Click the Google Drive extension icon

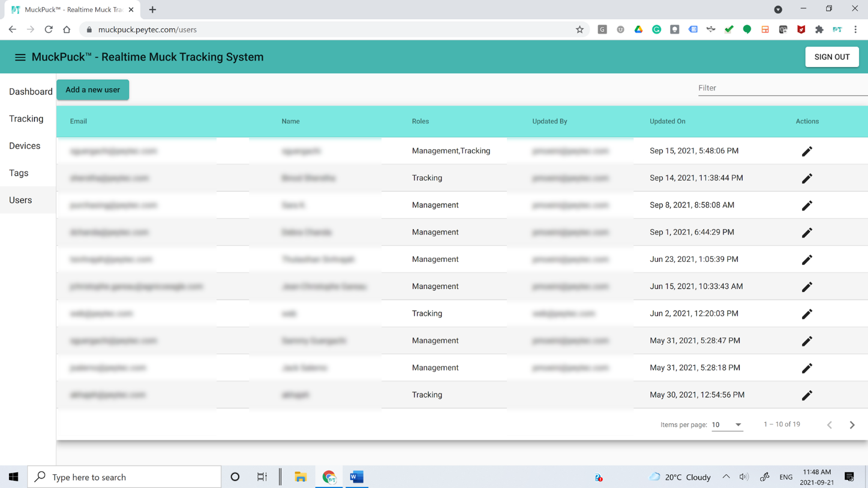pyautogui.click(x=638, y=29)
